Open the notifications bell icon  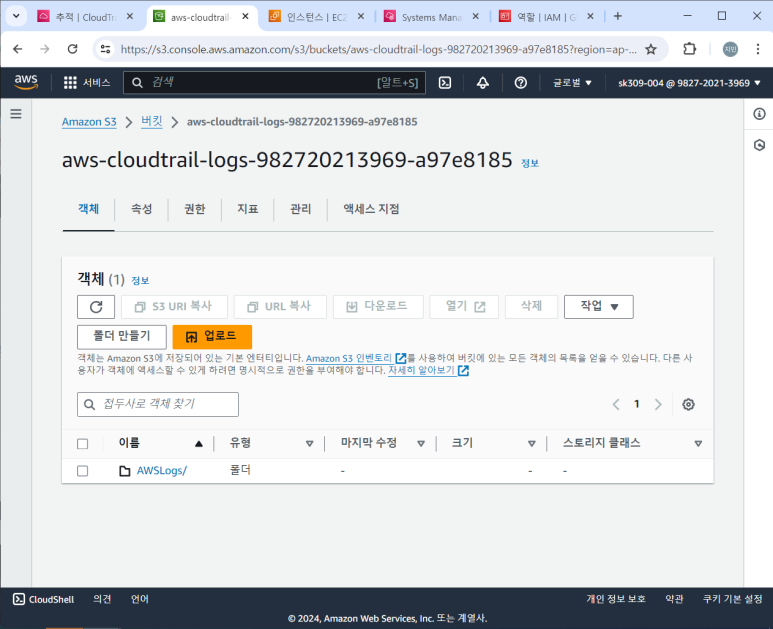click(483, 83)
